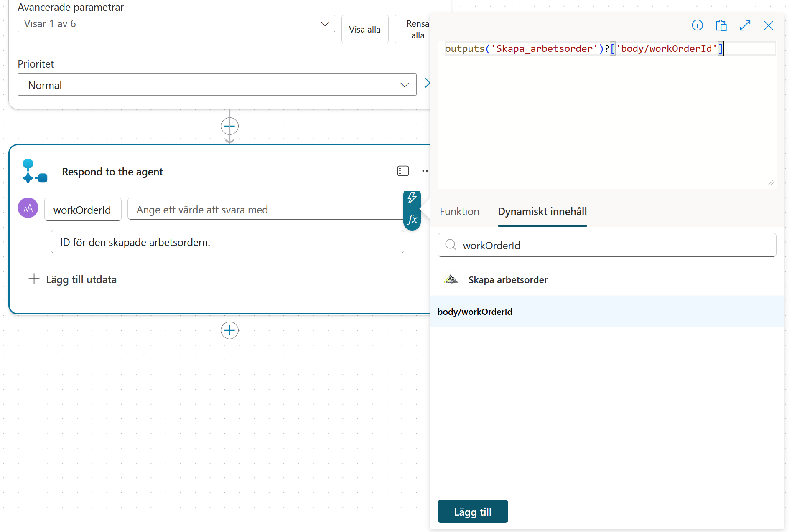The width and height of the screenshot is (792, 532).
Task: Open the three-dots menu on Respond card
Action: coord(425,171)
